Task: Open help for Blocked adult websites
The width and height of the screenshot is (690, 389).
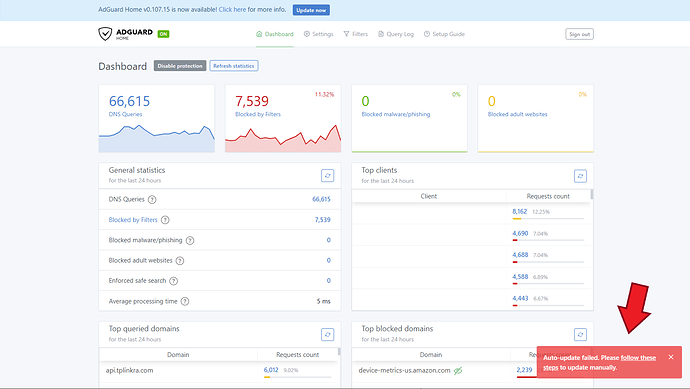Action: click(180, 261)
